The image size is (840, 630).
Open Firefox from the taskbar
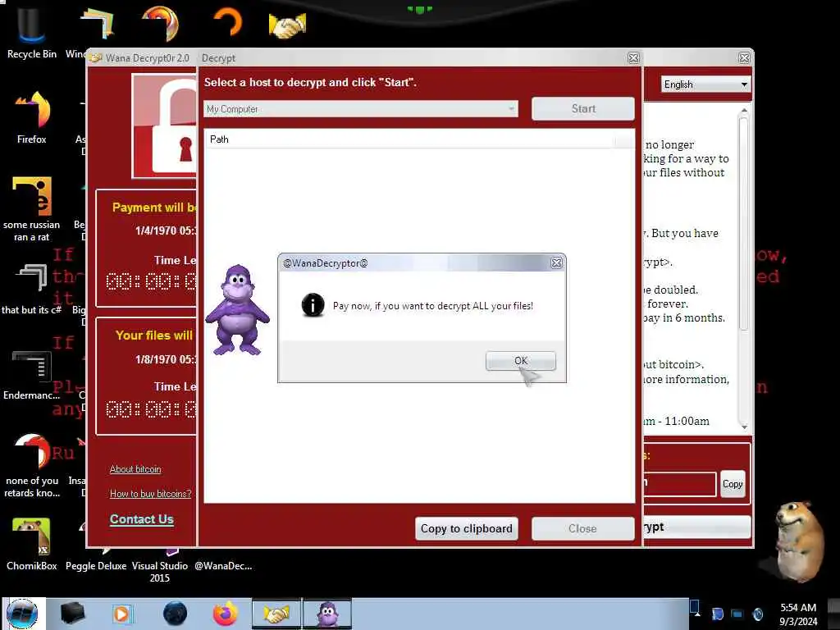(226, 614)
